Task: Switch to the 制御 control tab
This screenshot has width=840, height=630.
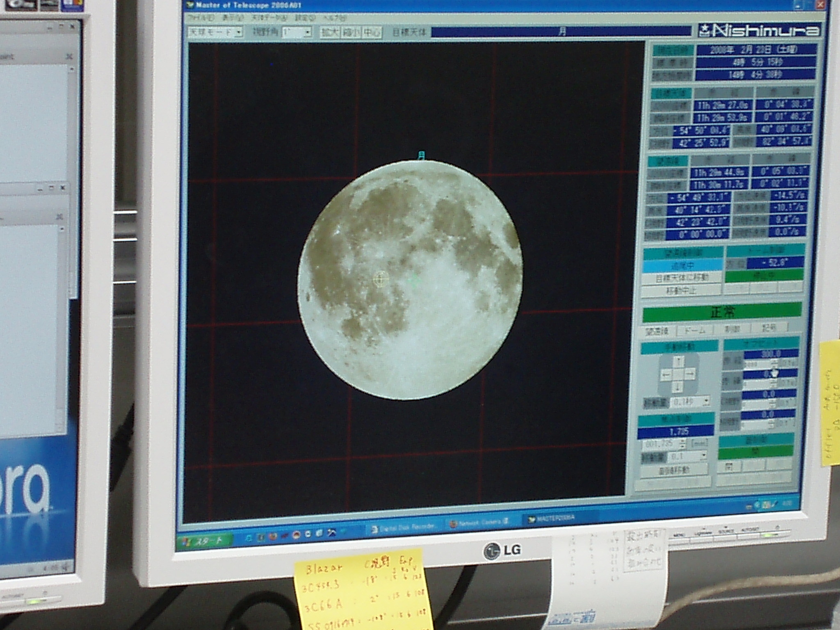Action: (732, 329)
